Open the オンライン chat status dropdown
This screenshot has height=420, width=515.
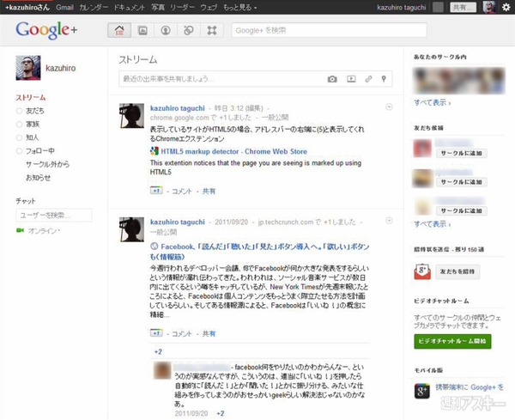[44, 231]
